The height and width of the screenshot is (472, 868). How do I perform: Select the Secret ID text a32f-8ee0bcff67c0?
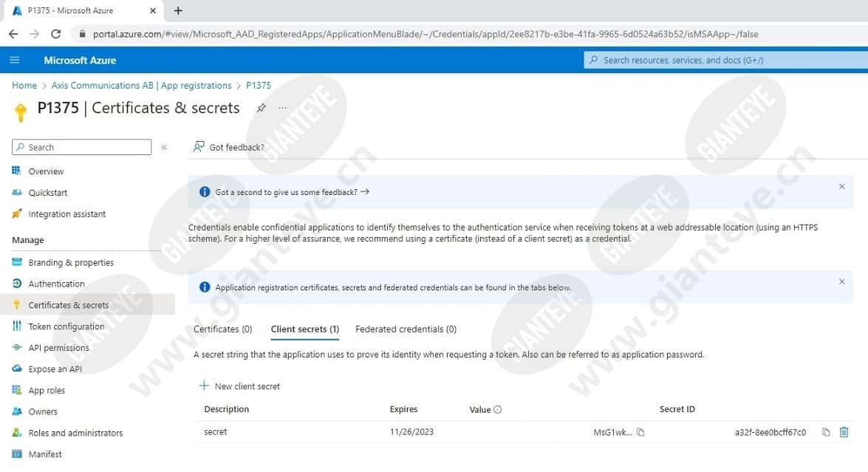click(770, 432)
